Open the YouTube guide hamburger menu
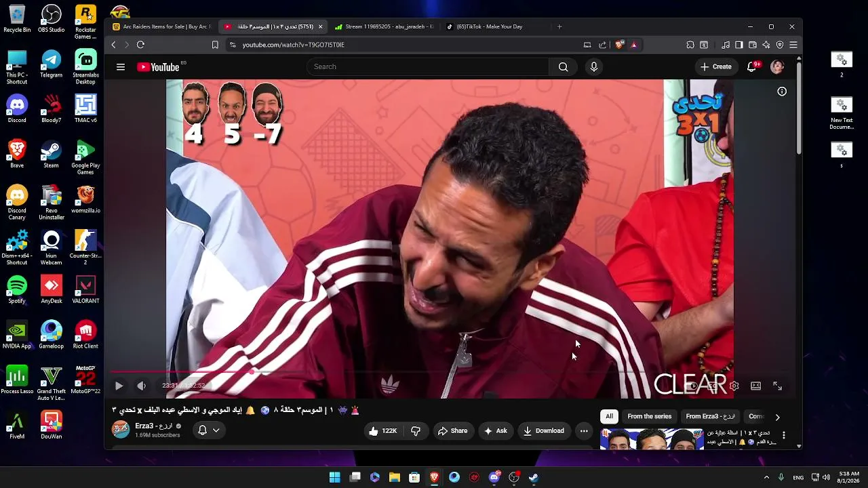868x488 pixels. point(121,67)
